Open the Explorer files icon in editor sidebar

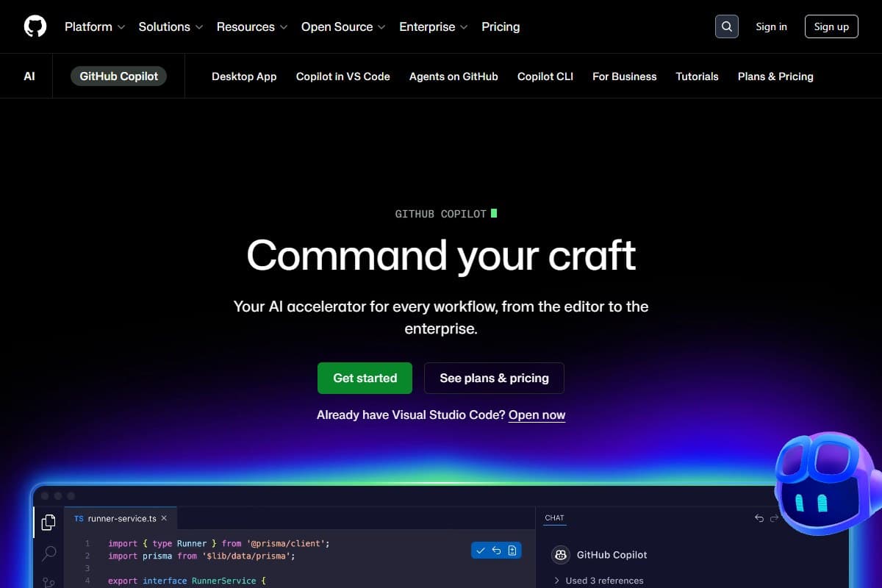49,523
